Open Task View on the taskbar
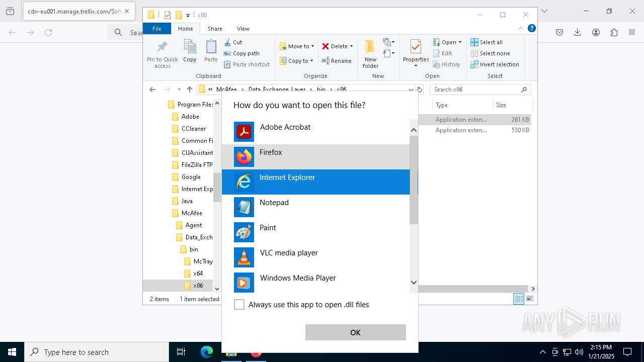 pos(181,352)
